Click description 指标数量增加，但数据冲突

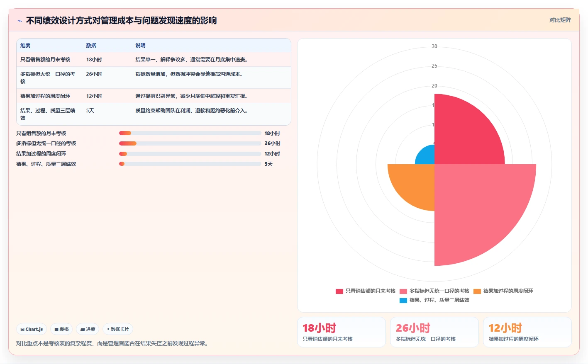point(189,74)
